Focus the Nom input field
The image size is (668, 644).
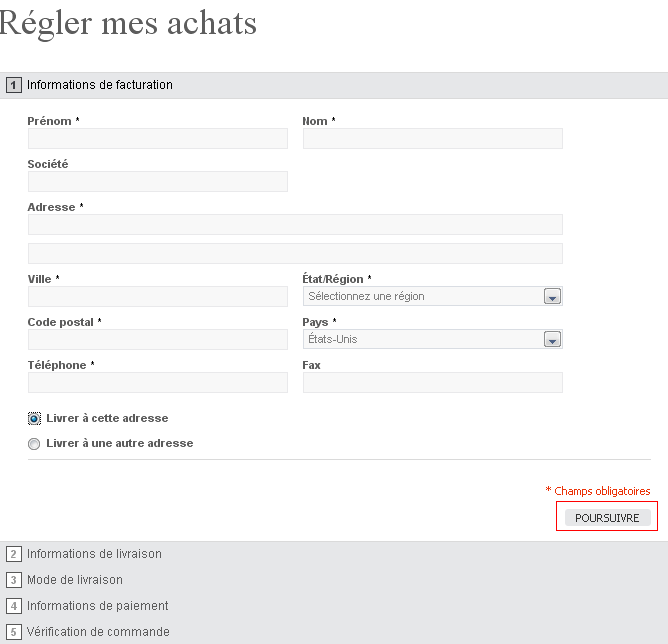[432, 138]
